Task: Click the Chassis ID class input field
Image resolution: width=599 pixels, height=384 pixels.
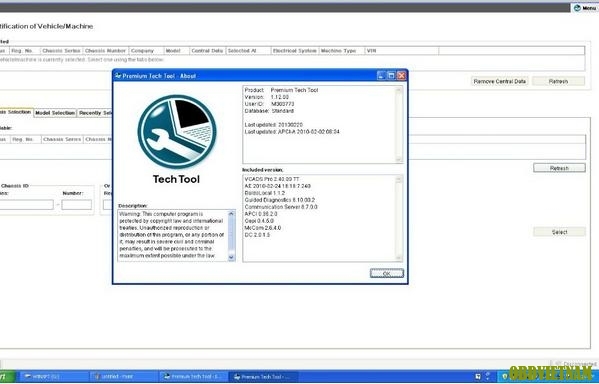Action: pyautogui.click(x=26, y=205)
